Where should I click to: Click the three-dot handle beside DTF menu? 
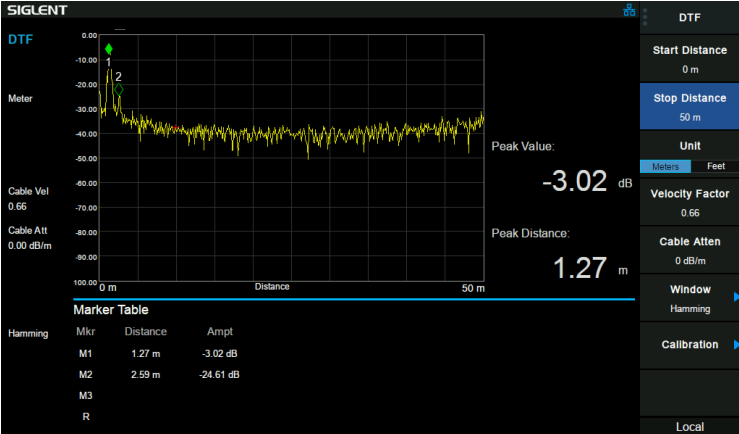point(645,17)
